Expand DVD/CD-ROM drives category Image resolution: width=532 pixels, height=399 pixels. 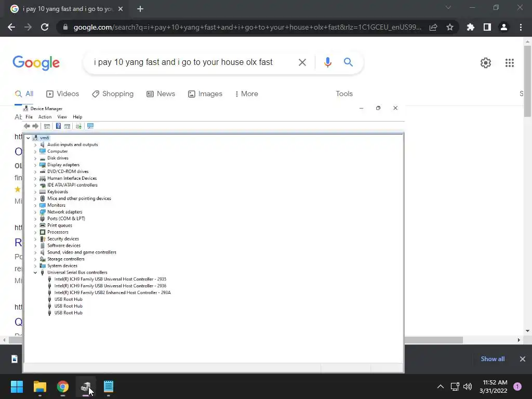pos(35,171)
